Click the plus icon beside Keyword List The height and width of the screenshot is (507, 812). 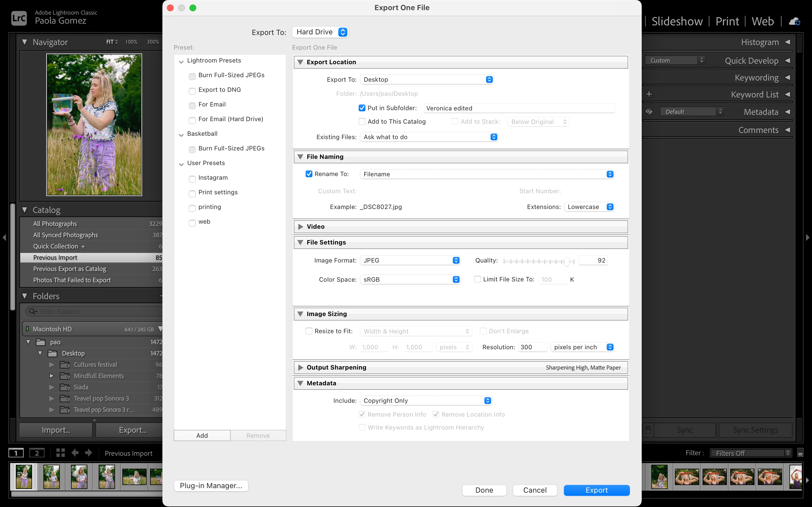pos(649,94)
